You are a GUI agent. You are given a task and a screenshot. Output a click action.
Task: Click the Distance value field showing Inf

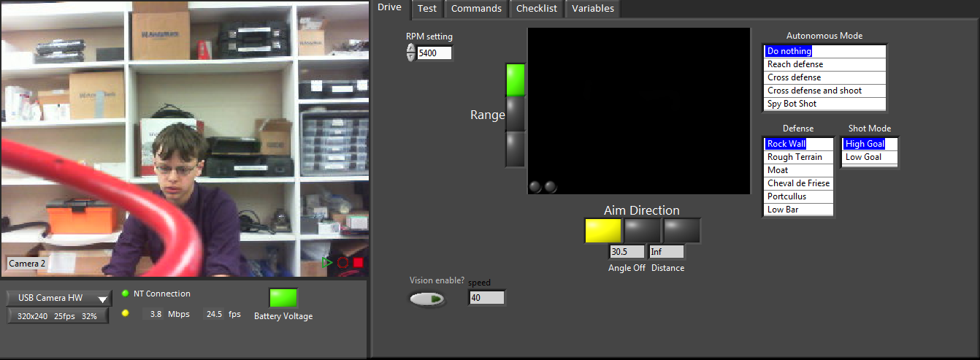(667, 252)
